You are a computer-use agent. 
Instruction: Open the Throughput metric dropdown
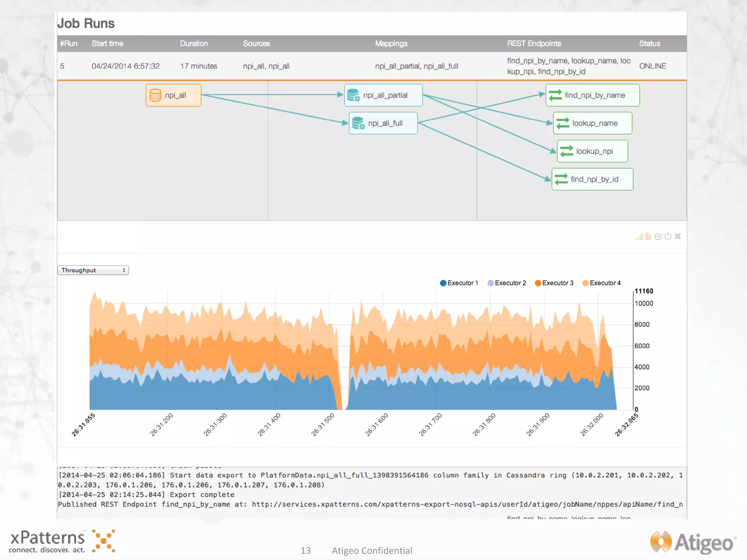tap(93, 270)
